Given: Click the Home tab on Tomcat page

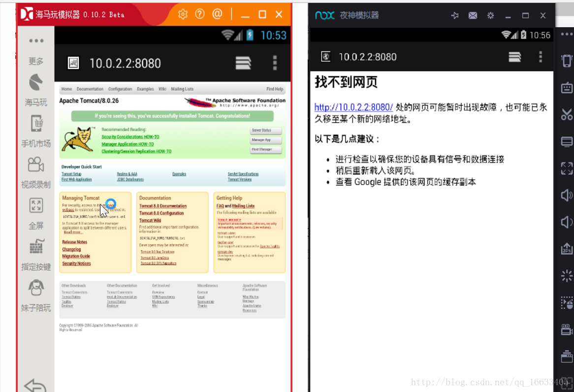Looking at the screenshot, I should [66, 89].
